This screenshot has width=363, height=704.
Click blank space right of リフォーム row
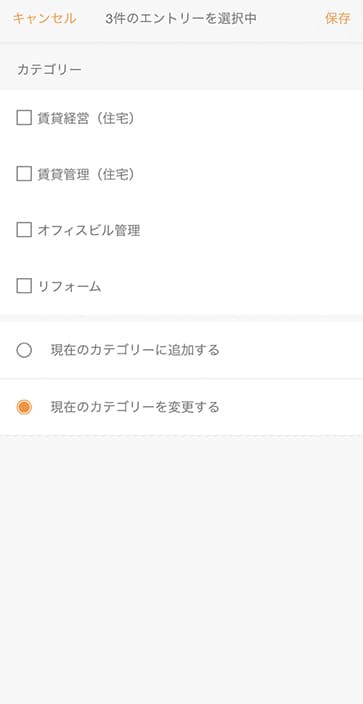tap(232, 286)
